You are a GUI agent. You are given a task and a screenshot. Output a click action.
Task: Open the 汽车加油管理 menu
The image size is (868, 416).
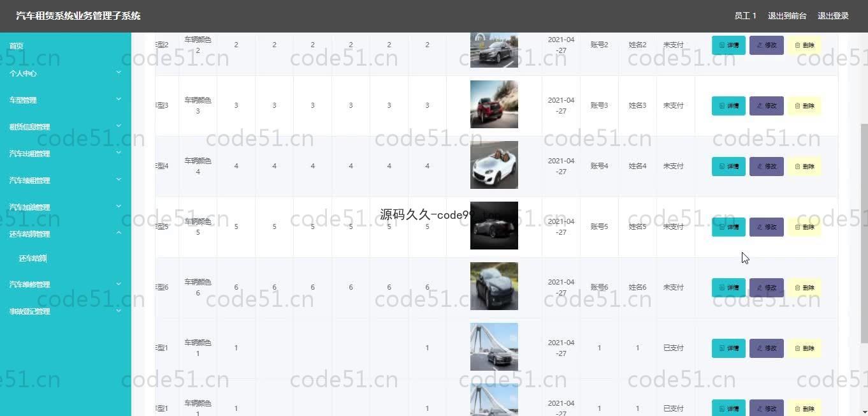click(66, 207)
